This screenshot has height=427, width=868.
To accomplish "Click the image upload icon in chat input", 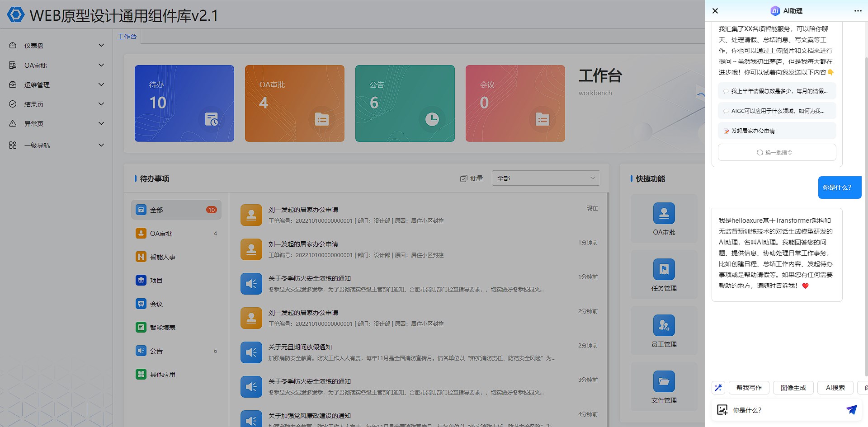I will (x=722, y=410).
